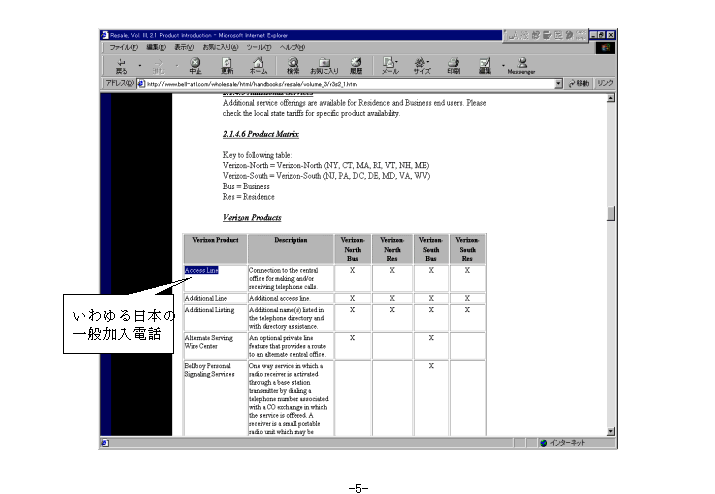Open the Search (検索) toolbar icon
The width and height of the screenshot is (715, 494).
[x=293, y=66]
